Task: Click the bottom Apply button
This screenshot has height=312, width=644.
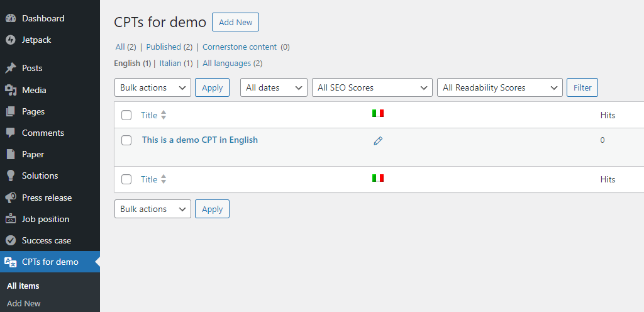Action: click(213, 209)
